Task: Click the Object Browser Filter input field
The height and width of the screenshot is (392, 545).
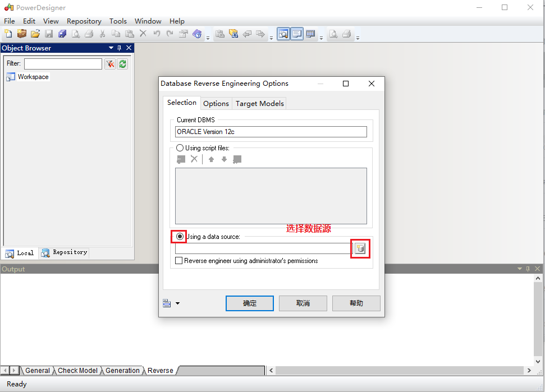Action: pyautogui.click(x=63, y=64)
